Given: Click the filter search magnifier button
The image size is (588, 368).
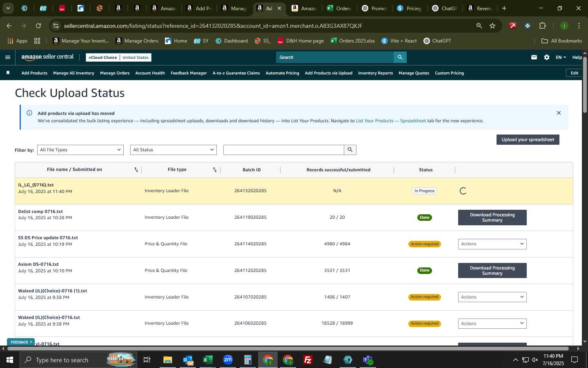Looking at the screenshot, I should tap(350, 150).
